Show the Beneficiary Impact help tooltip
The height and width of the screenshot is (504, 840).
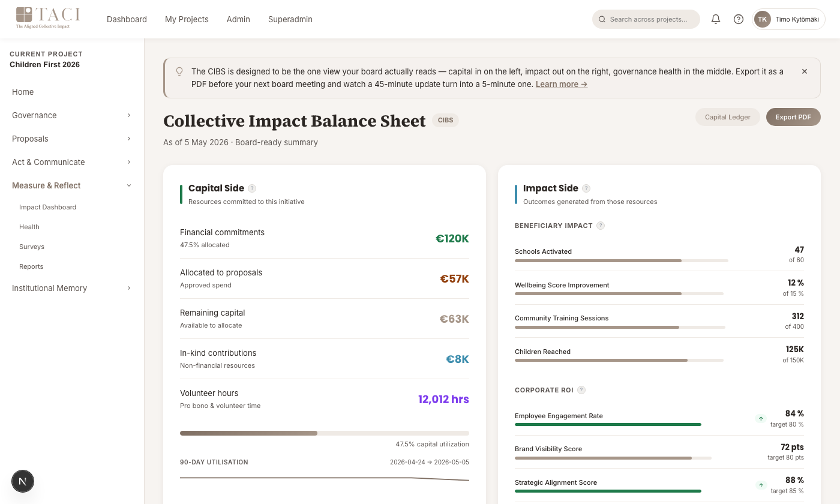tap(601, 226)
